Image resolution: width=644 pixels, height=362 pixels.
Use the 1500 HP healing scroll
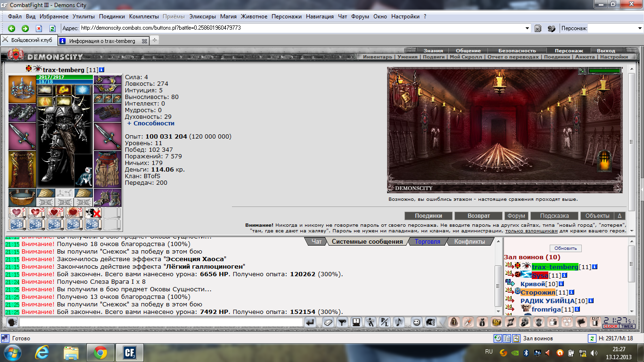74,213
